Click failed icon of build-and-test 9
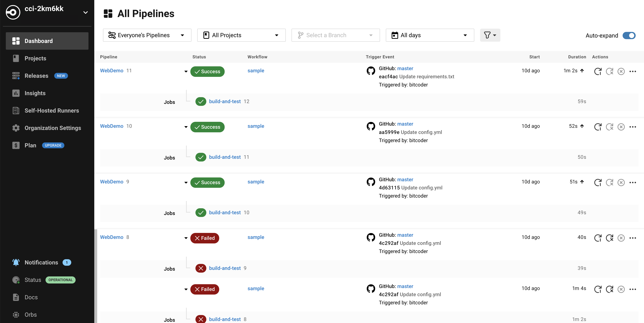This screenshot has width=644, height=323. 201,268
